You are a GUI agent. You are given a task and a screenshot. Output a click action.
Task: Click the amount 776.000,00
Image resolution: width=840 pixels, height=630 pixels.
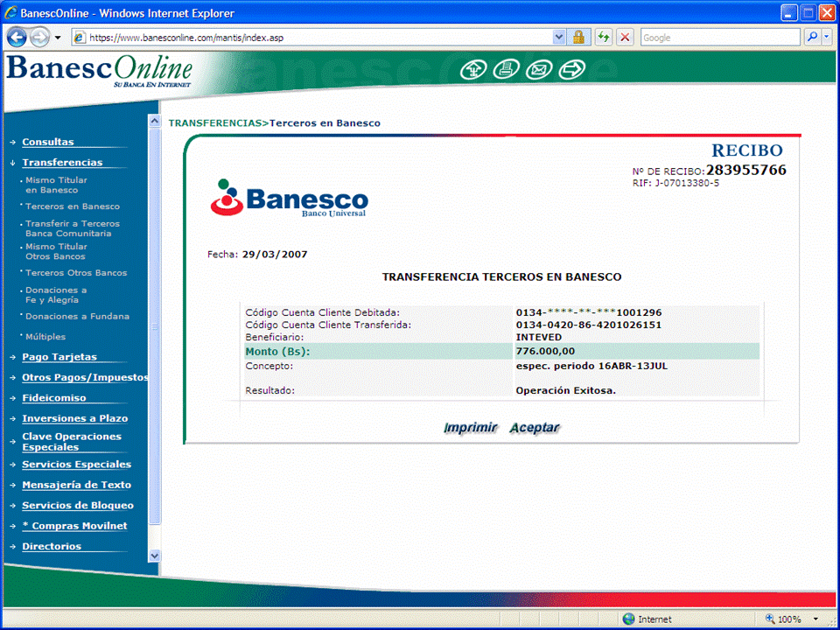click(545, 352)
